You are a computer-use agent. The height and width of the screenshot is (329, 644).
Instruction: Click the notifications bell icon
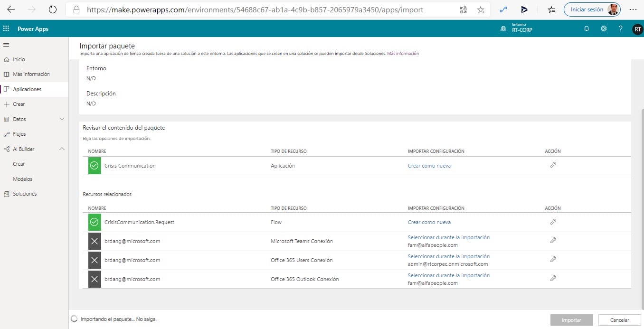(587, 29)
